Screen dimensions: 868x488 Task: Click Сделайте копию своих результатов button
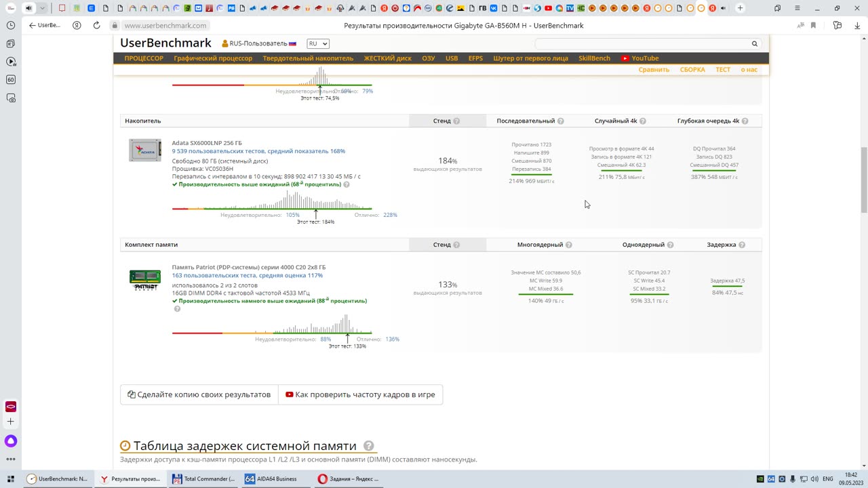pyautogui.click(x=199, y=394)
